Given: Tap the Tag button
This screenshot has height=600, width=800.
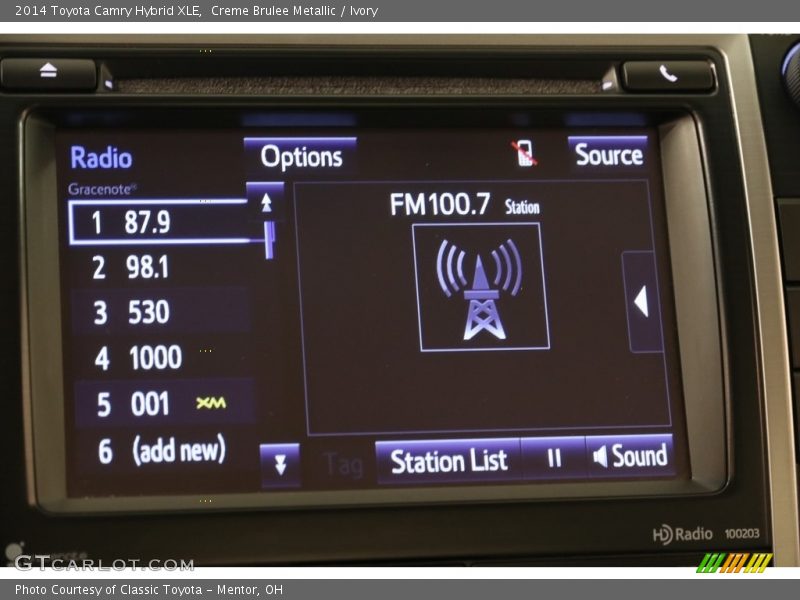Looking at the screenshot, I should click(x=342, y=464).
